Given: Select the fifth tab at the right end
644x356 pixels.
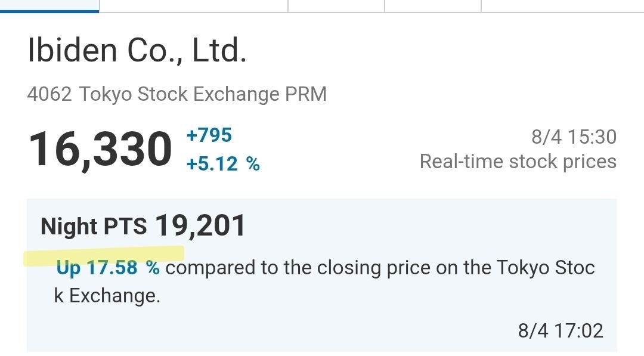Looking at the screenshot, I should [x=562, y=6].
